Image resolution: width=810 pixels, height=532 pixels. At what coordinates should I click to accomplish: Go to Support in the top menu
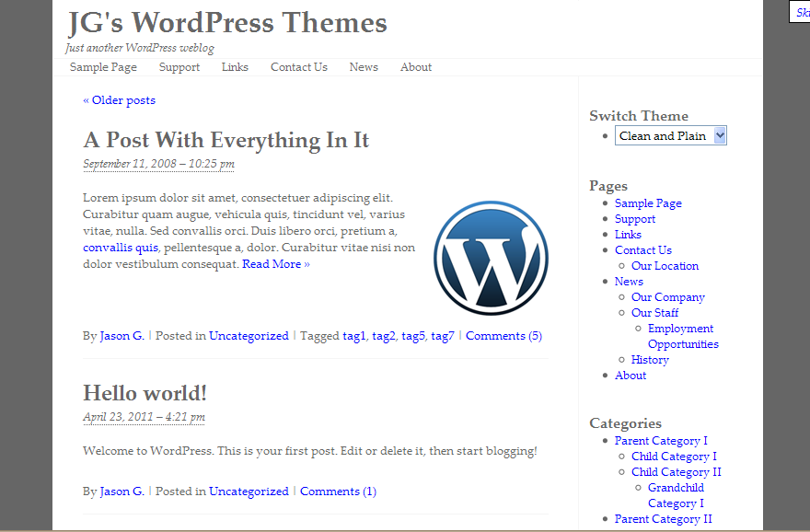tap(179, 67)
